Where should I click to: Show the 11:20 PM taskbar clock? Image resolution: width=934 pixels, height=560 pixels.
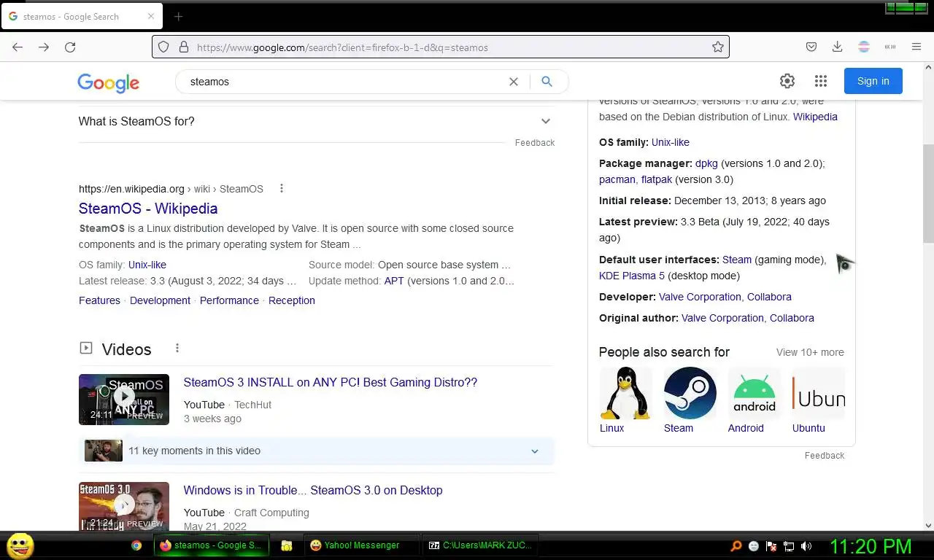[871, 546]
